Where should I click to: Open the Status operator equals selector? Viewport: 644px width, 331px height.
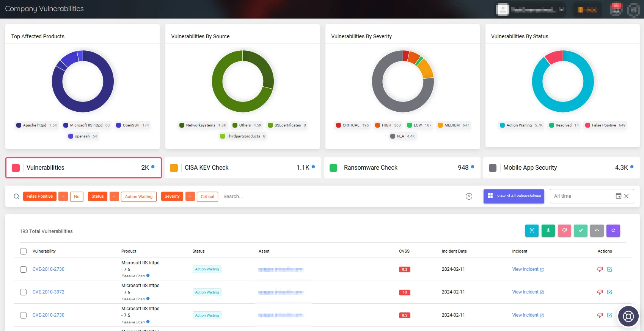114,196
